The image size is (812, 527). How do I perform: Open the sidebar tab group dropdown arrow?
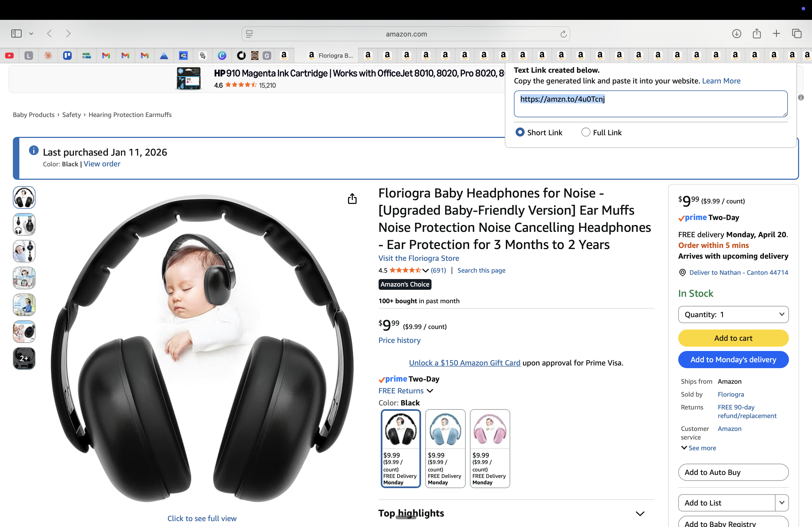[x=31, y=33]
